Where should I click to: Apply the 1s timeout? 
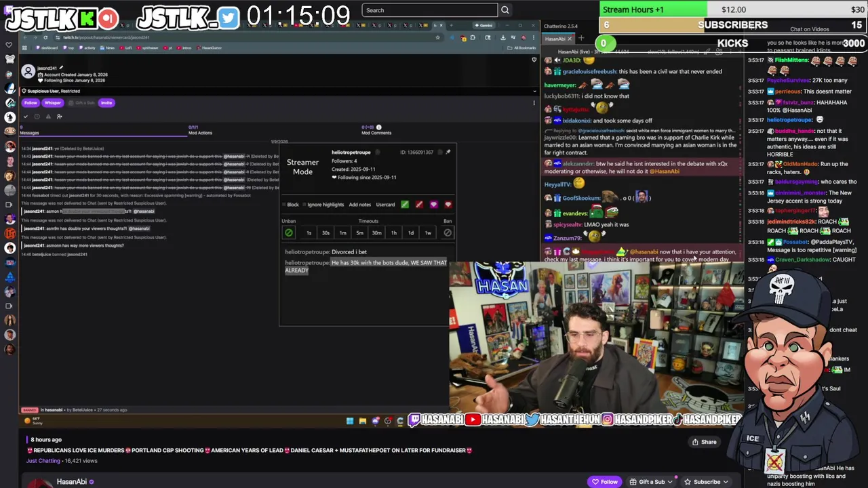[x=309, y=232]
